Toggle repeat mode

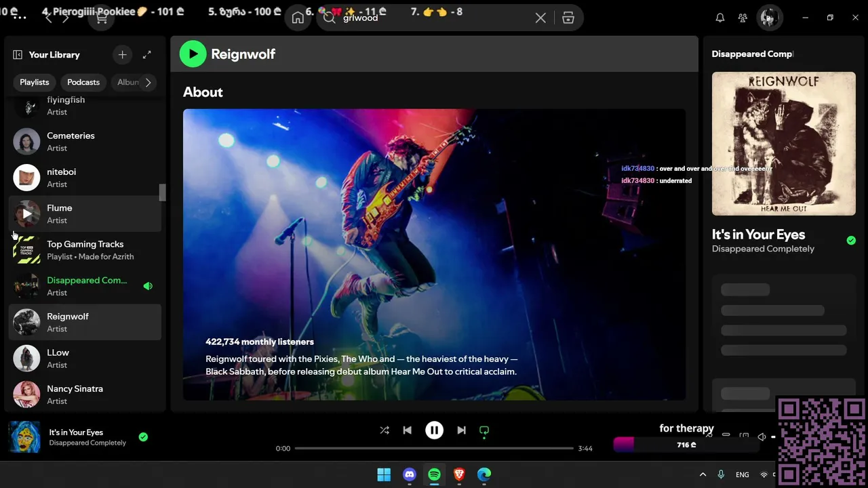484,430
